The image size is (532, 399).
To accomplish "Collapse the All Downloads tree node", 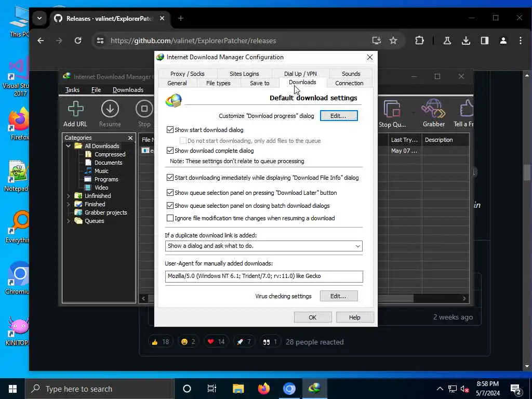I will 68,146.
